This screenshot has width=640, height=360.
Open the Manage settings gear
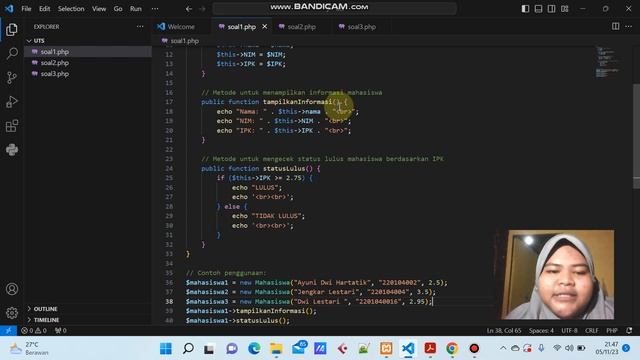pyautogui.click(x=12, y=313)
